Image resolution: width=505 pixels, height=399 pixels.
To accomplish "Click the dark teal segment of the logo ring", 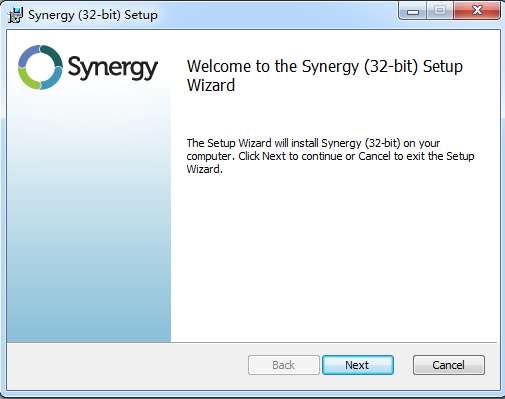I will click(x=52, y=55).
